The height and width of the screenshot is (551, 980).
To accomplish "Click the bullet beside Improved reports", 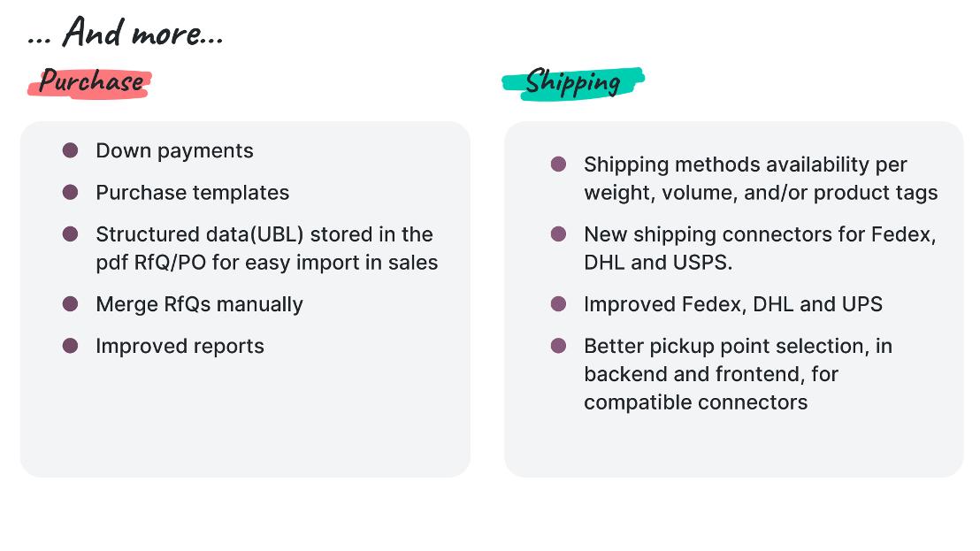I will pyautogui.click(x=70, y=346).
